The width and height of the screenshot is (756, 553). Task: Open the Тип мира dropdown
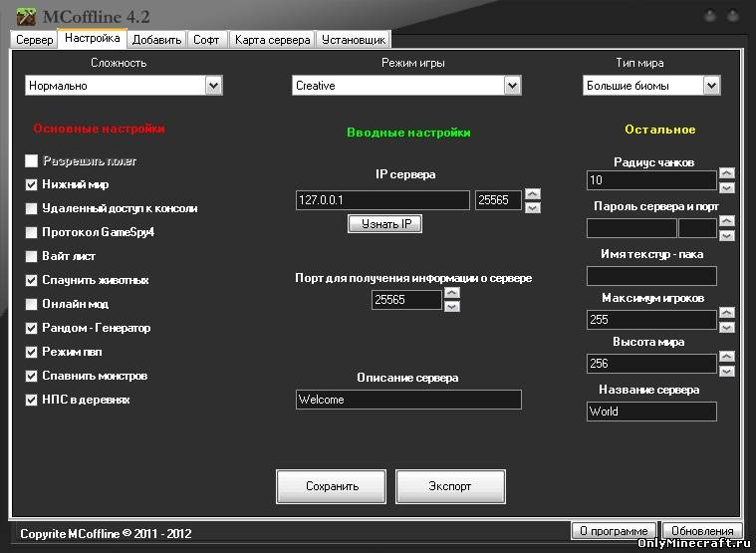coord(711,87)
